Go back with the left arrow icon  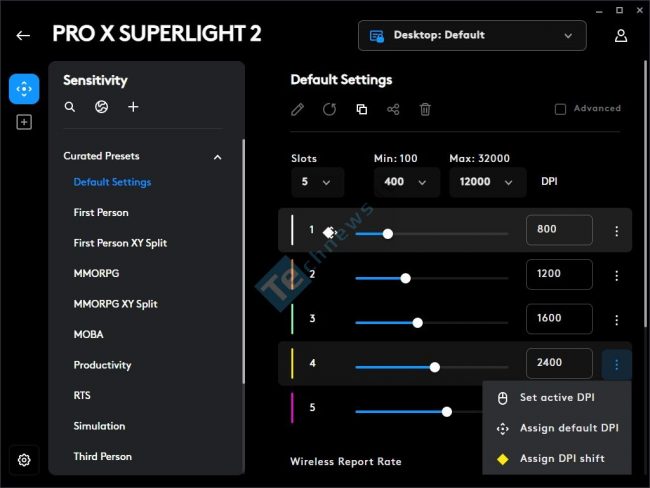(x=23, y=35)
